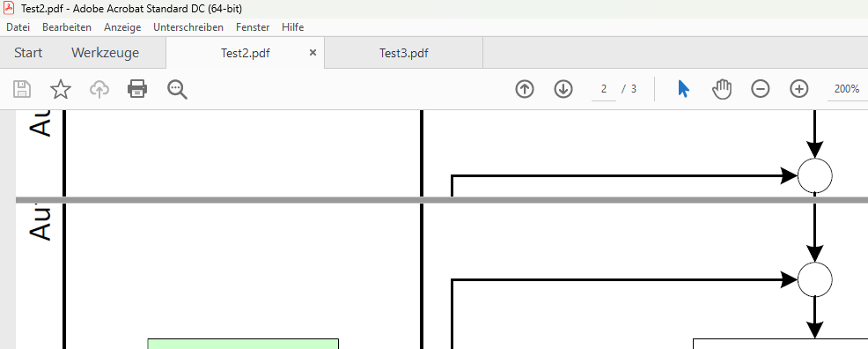Image resolution: width=868 pixels, height=349 pixels.
Task: Zoom out with minus icon
Action: 760,89
